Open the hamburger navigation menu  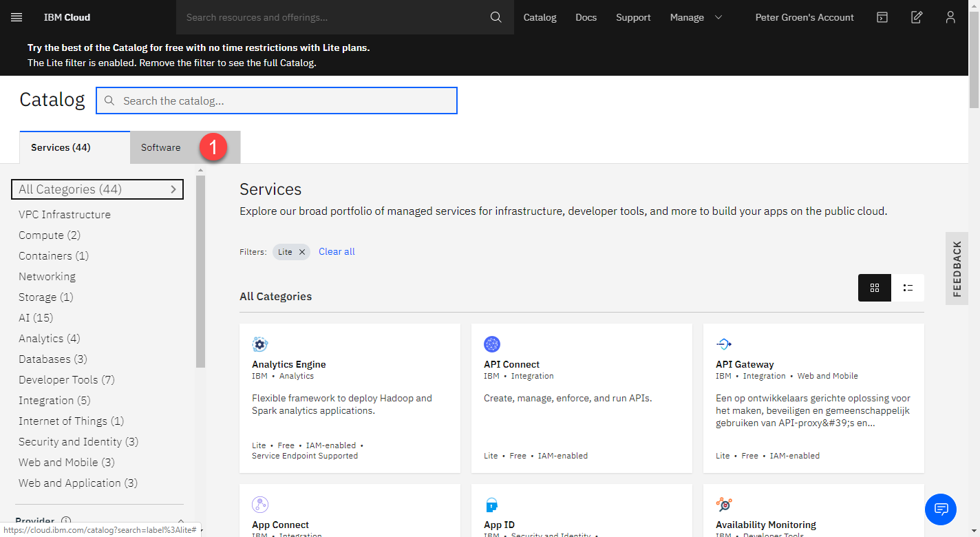[17, 17]
